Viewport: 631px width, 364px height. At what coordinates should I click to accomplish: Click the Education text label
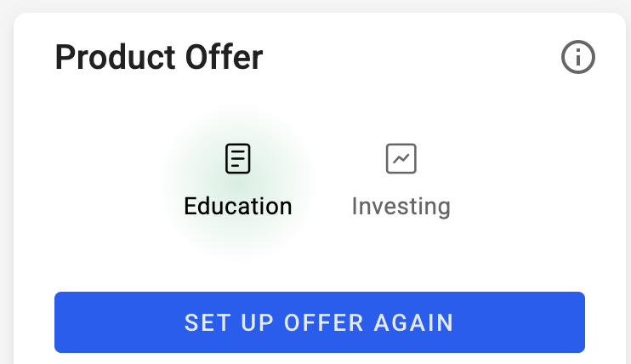(238, 206)
